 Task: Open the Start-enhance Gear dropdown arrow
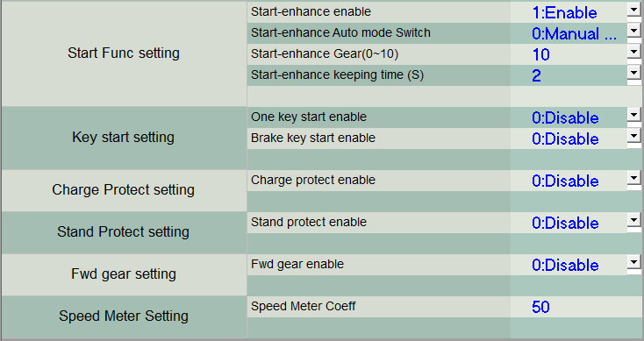click(633, 52)
